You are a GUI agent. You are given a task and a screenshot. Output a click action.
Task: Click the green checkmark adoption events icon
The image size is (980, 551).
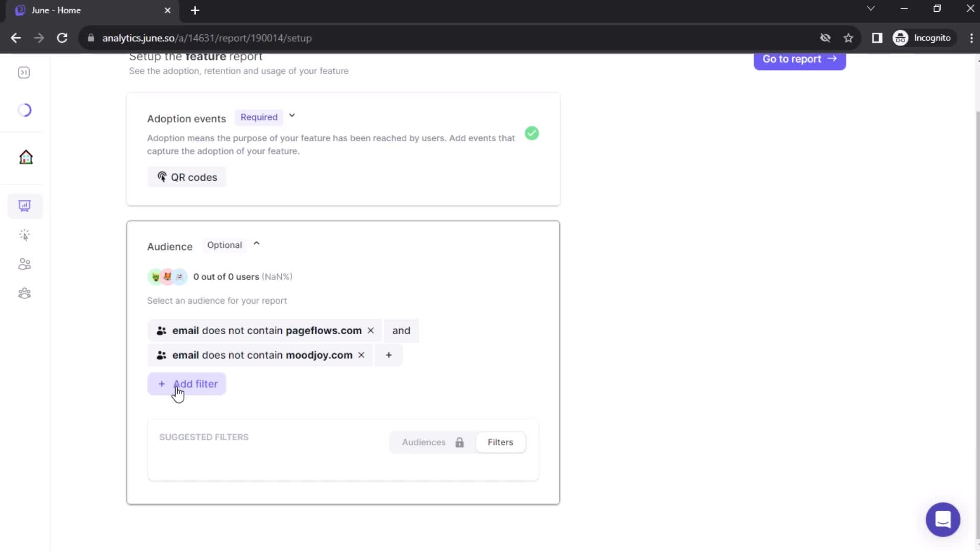[532, 133]
